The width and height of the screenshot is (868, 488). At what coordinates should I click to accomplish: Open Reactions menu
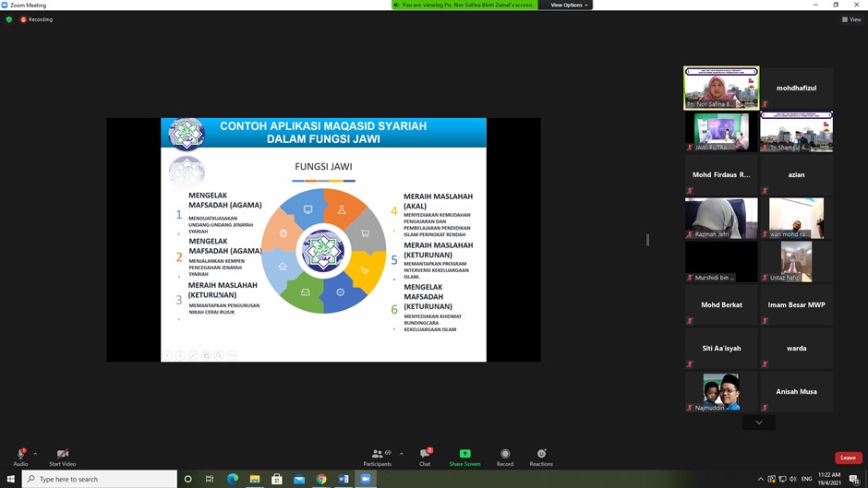coord(541,457)
